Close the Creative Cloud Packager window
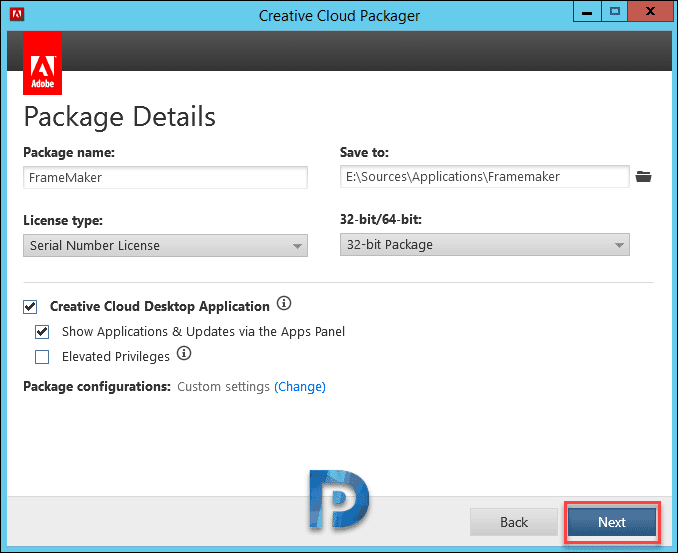The height and width of the screenshot is (553, 678). coord(650,11)
